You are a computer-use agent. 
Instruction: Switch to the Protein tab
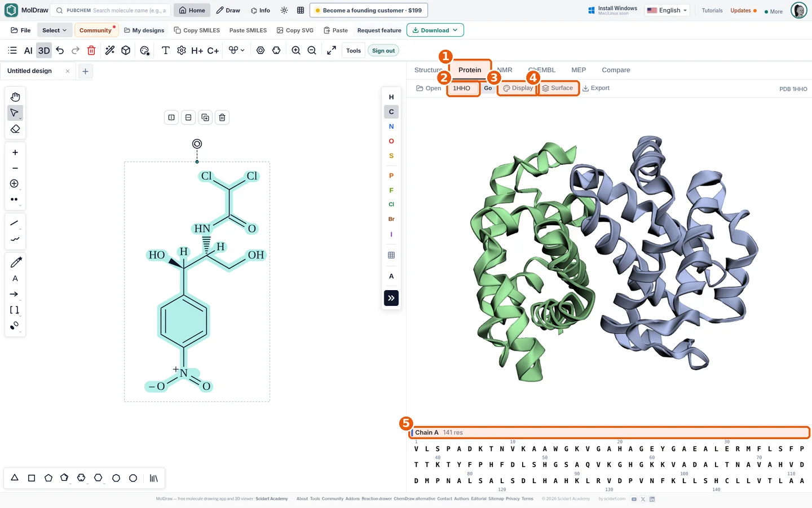(x=470, y=70)
